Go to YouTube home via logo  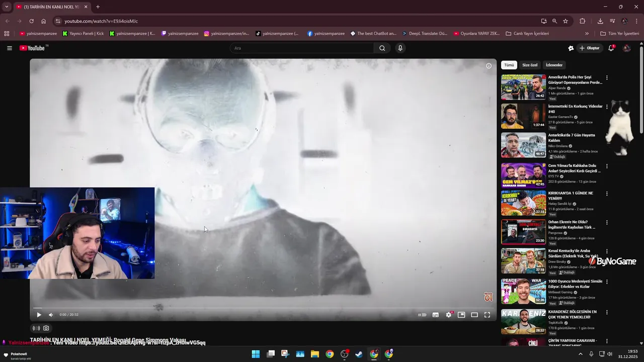33,48
